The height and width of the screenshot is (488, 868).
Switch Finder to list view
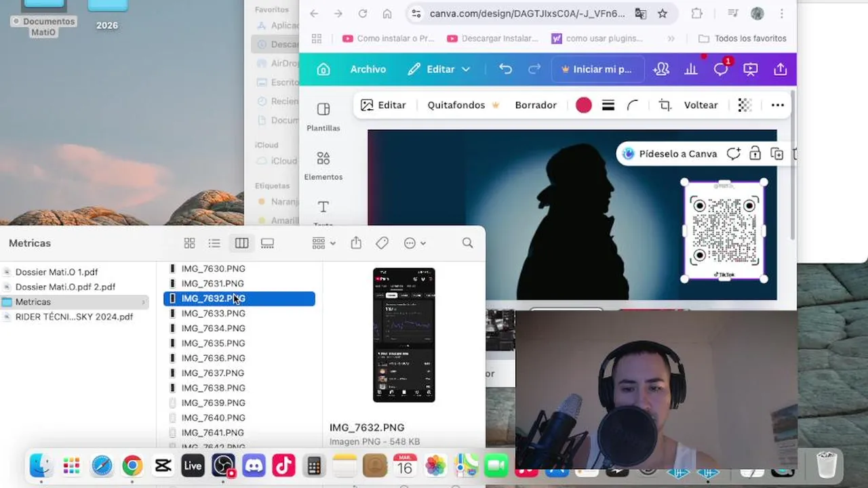[214, 243]
